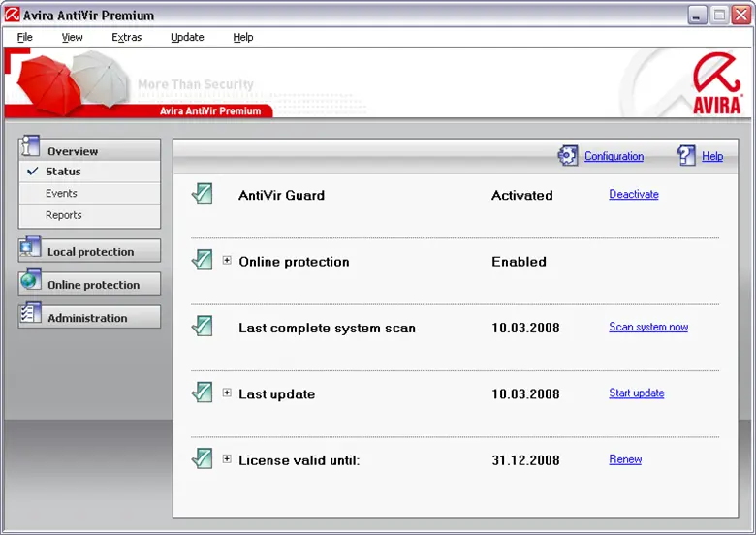
Task: Expand the License valid until details
Action: (x=227, y=459)
